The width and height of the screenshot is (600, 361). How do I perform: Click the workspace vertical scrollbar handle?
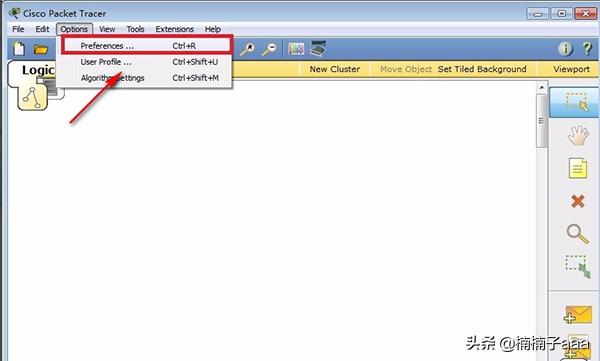point(541,121)
